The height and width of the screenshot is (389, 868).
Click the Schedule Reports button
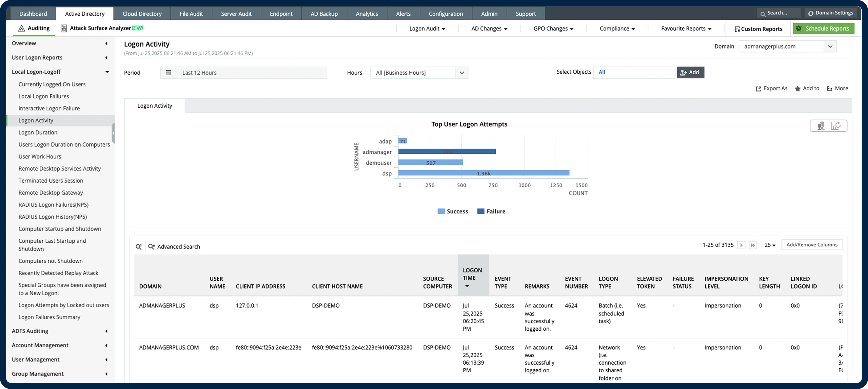[823, 29]
